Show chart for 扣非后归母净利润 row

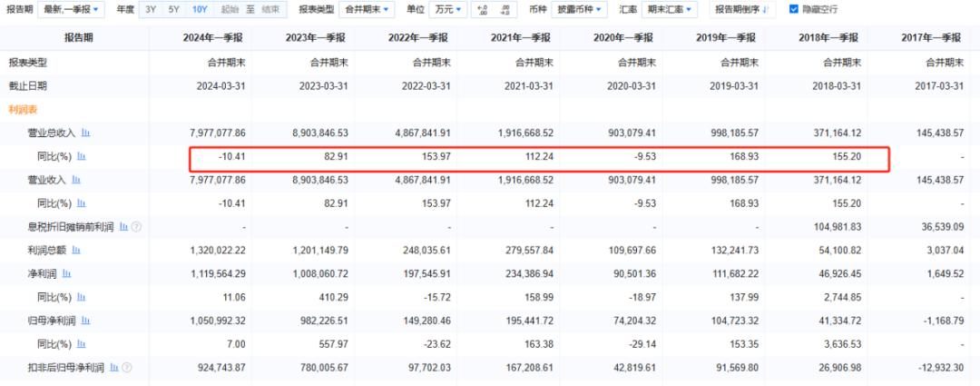(x=113, y=368)
